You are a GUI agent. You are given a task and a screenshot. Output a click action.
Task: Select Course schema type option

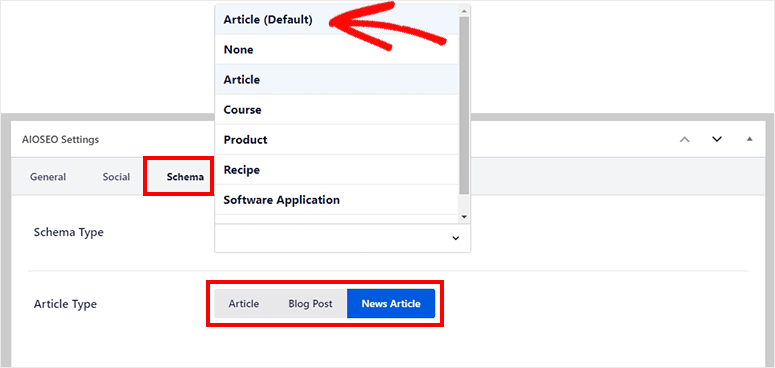(x=337, y=110)
